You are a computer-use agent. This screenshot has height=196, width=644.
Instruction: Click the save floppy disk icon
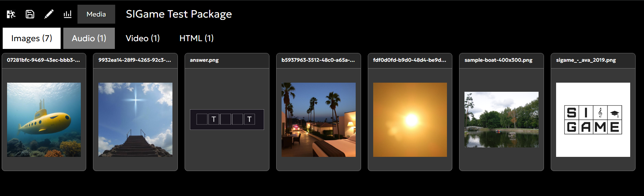click(x=30, y=14)
